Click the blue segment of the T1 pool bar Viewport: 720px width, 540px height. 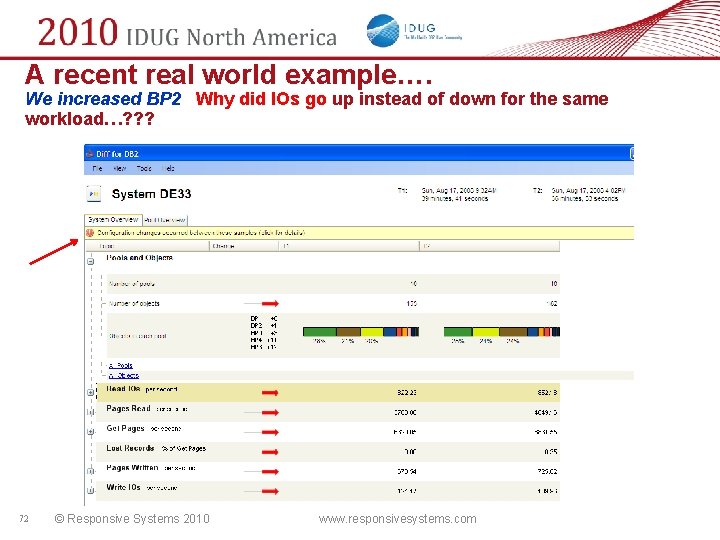(x=389, y=332)
